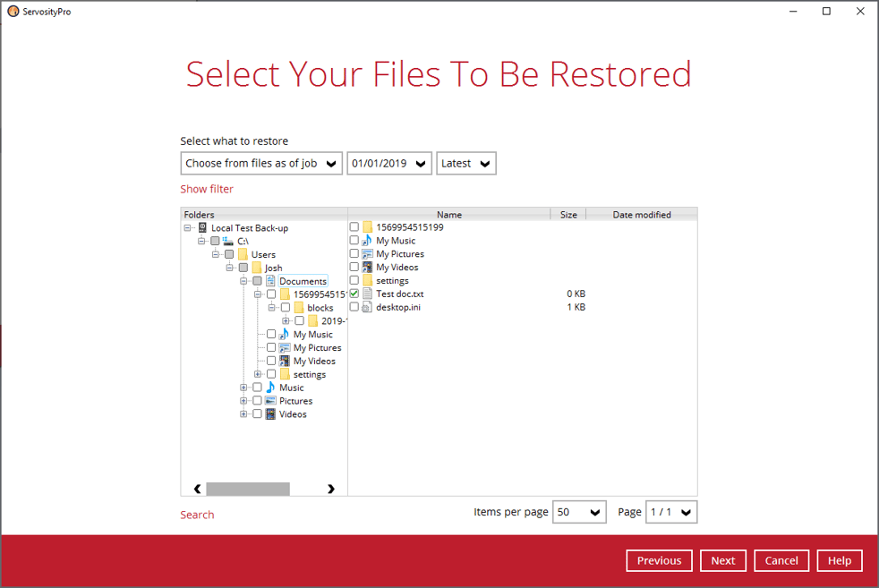This screenshot has height=588, width=879.
Task: Click the My Music icon in the tree
Action: coord(283,334)
